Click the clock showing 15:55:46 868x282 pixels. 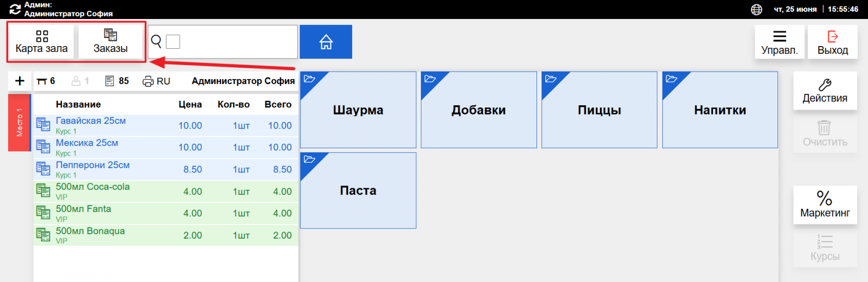(x=843, y=9)
